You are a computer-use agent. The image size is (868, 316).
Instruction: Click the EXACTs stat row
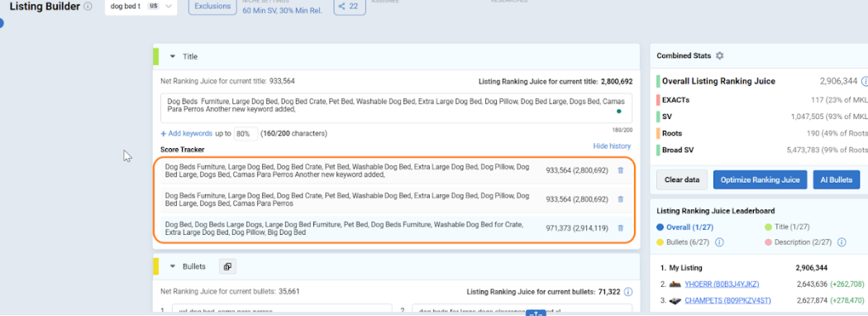762,100
